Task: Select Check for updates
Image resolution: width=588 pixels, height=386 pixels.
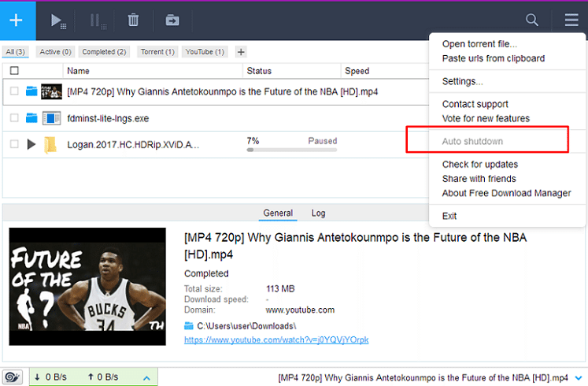Action: click(479, 165)
